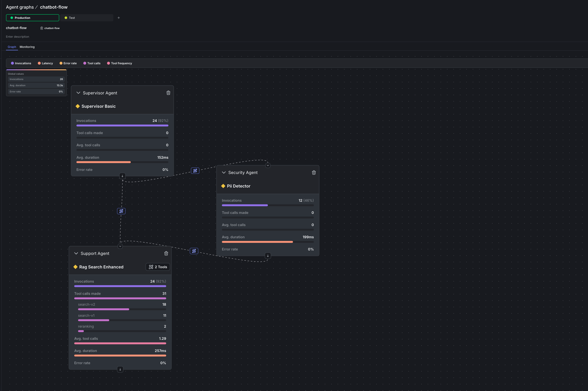Image resolution: width=588 pixels, height=391 pixels.
Task: Delete the Security Agent node
Action: point(314,172)
